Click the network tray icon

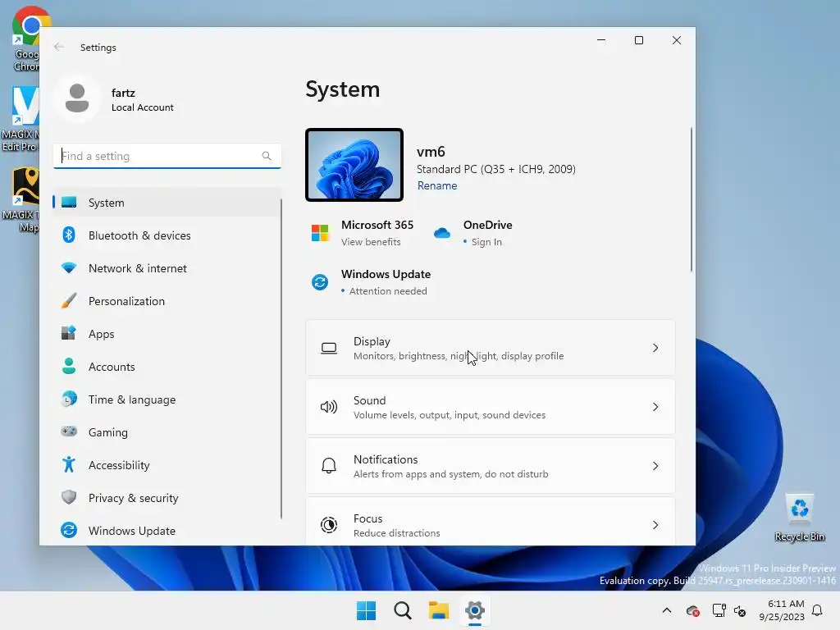(719, 610)
